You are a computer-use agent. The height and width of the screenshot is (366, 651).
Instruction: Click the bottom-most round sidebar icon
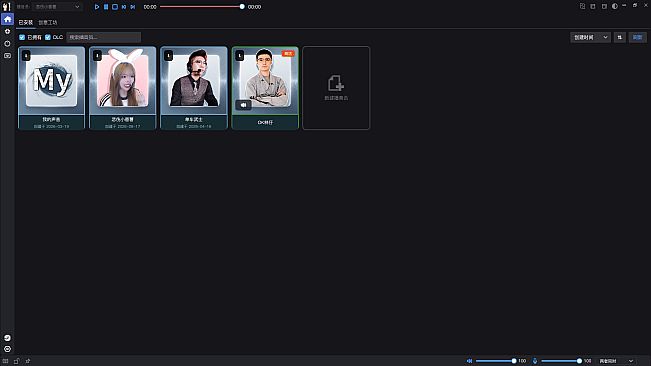coord(7,349)
